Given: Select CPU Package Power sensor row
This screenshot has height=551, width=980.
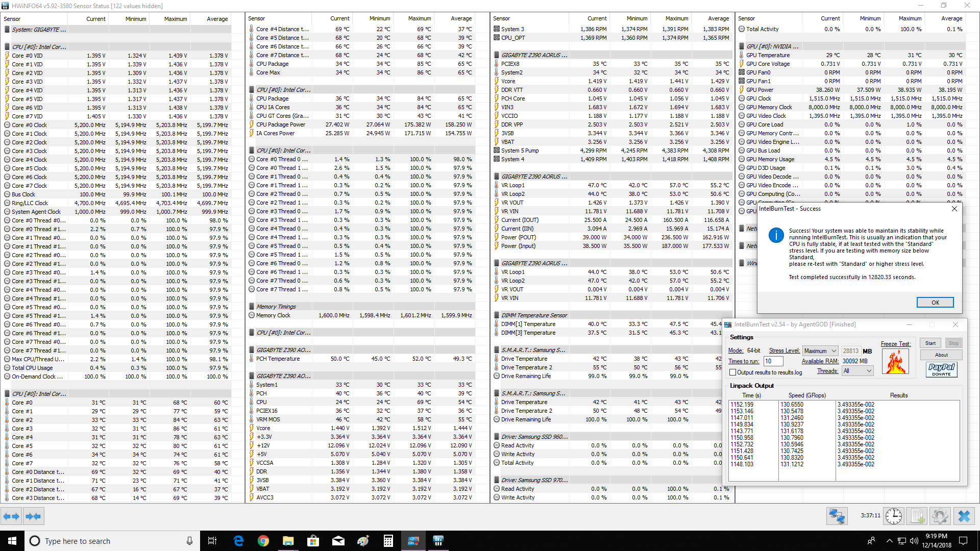Looking at the screenshot, I should point(361,124).
